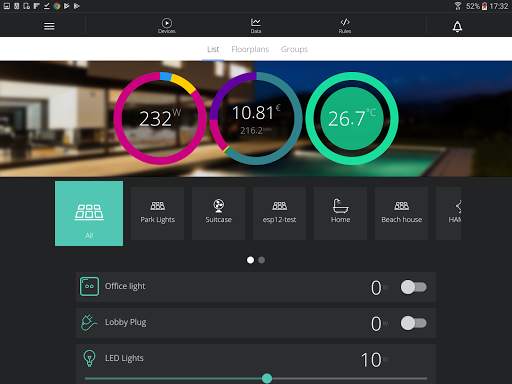Go to second carousel page dot
This screenshot has width=512, height=384.
[x=262, y=260]
